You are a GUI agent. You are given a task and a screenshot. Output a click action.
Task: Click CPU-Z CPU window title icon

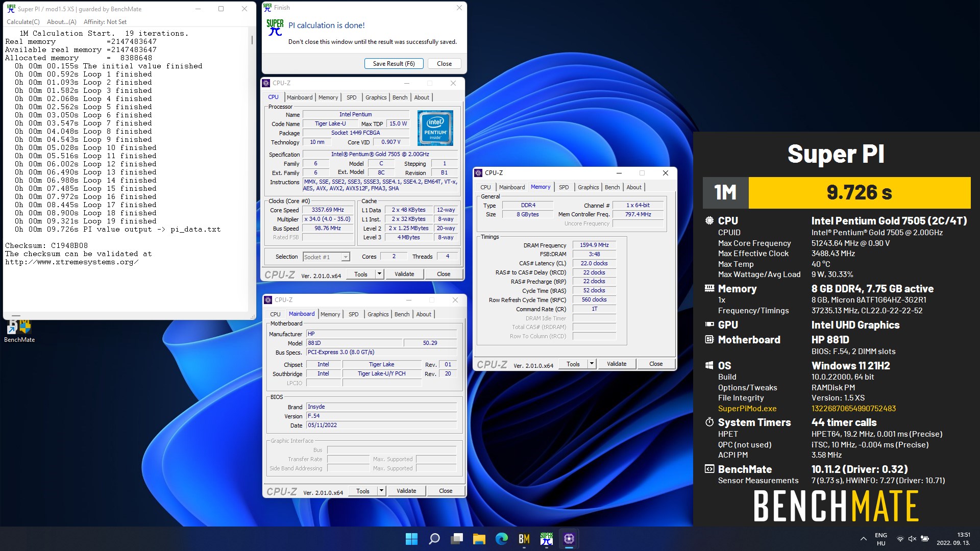(266, 83)
